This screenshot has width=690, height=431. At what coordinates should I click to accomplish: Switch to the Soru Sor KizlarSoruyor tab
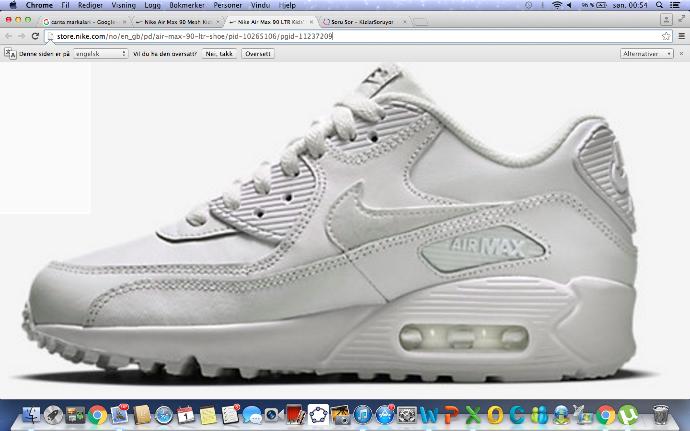363,22
